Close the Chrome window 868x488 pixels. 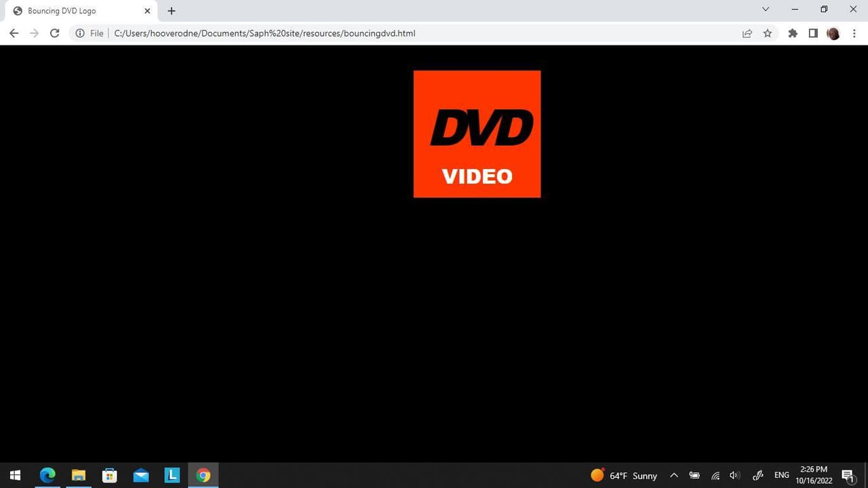point(853,9)
